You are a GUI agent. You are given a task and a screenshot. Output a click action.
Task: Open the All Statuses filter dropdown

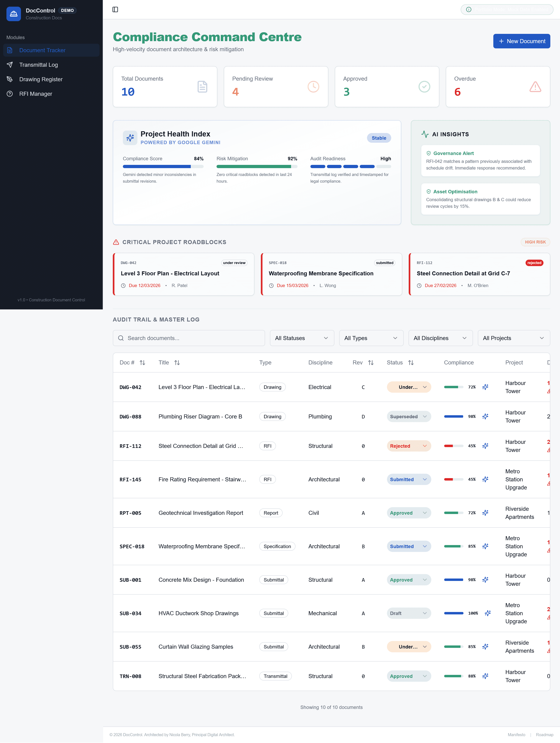click(302, 338)
